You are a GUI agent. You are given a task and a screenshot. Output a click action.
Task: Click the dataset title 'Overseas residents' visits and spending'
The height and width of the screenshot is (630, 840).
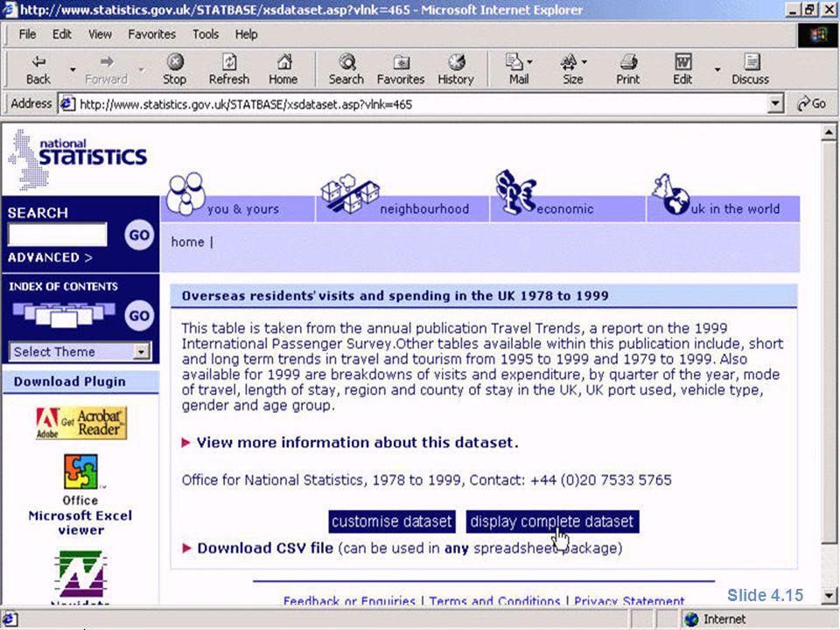[395, 296]
